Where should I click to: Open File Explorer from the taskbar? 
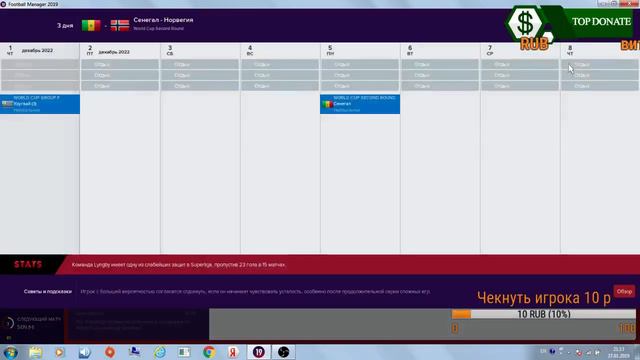tap(35, 352)
